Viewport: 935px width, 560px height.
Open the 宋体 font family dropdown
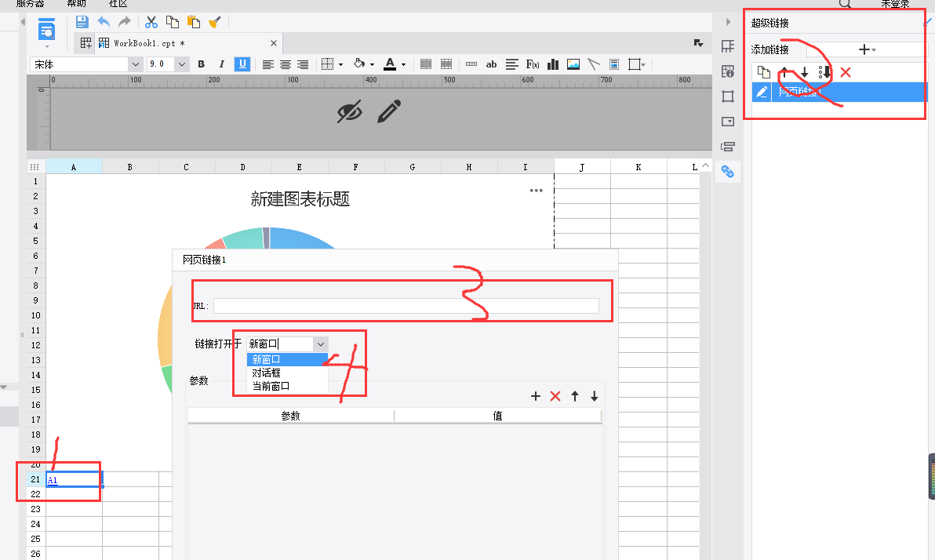[x=136, y=64]
